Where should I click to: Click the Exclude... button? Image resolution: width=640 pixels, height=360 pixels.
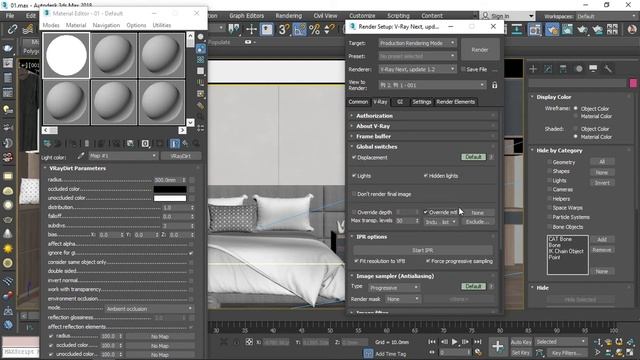(477, 222)
